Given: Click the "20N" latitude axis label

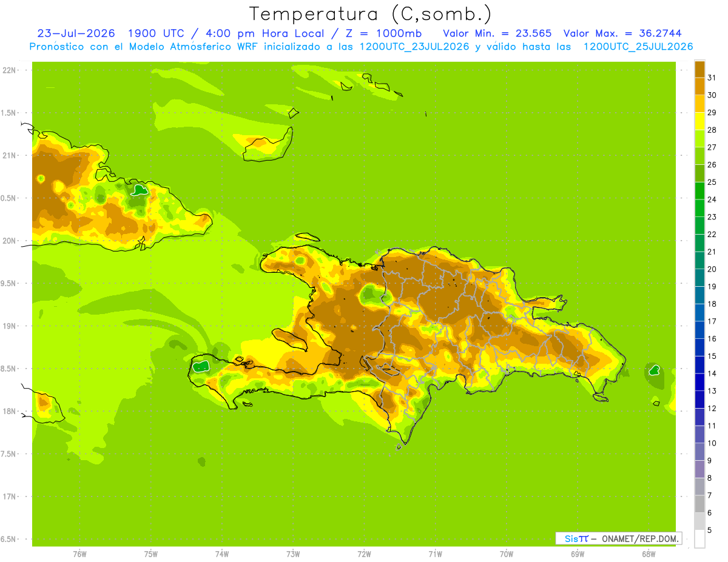Looking at the screenshot, I should (x=9, y=241).
